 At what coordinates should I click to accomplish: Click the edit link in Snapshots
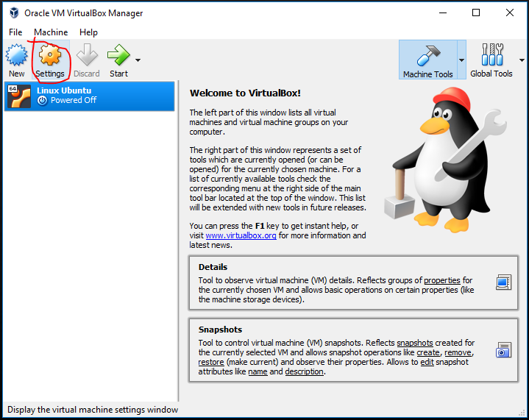tap(427, 362)
